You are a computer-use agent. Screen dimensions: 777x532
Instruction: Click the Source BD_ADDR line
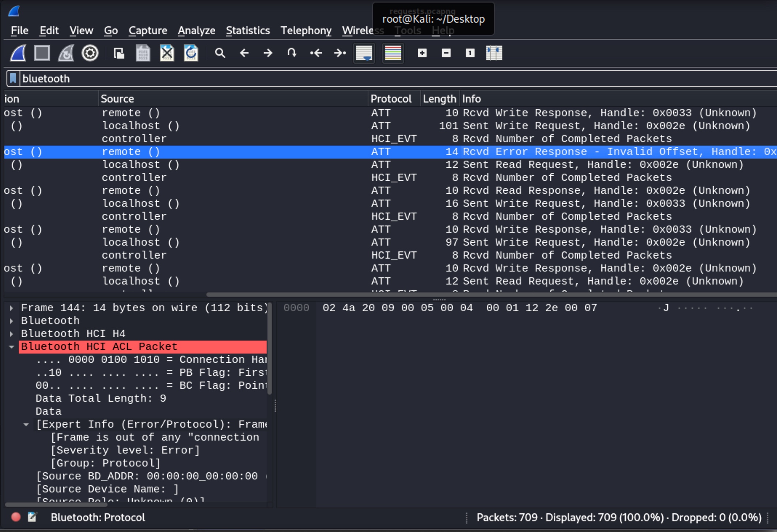click(151, 476)
